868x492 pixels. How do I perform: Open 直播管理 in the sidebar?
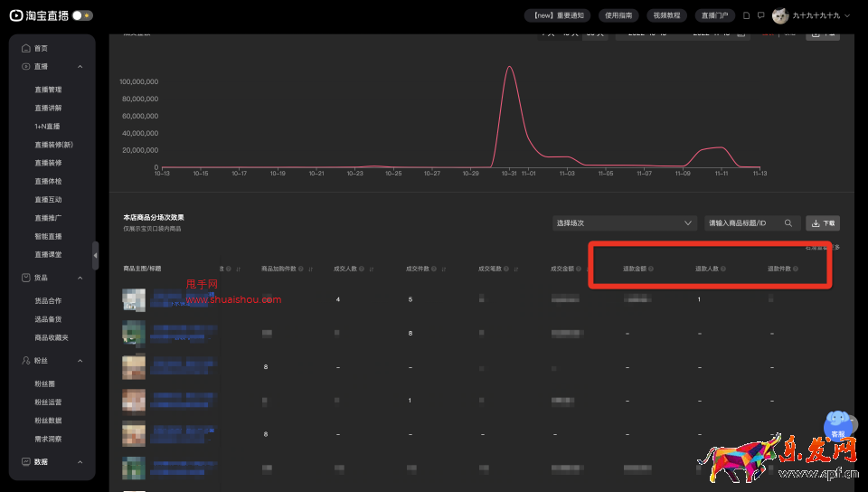point(48,90)
